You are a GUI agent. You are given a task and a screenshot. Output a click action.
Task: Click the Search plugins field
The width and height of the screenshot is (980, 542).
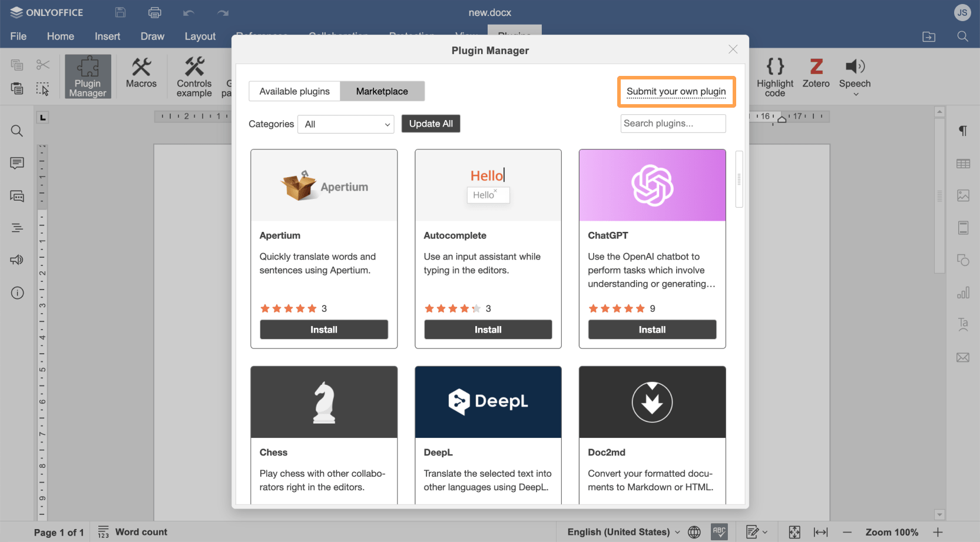click(x=673, y=124)
